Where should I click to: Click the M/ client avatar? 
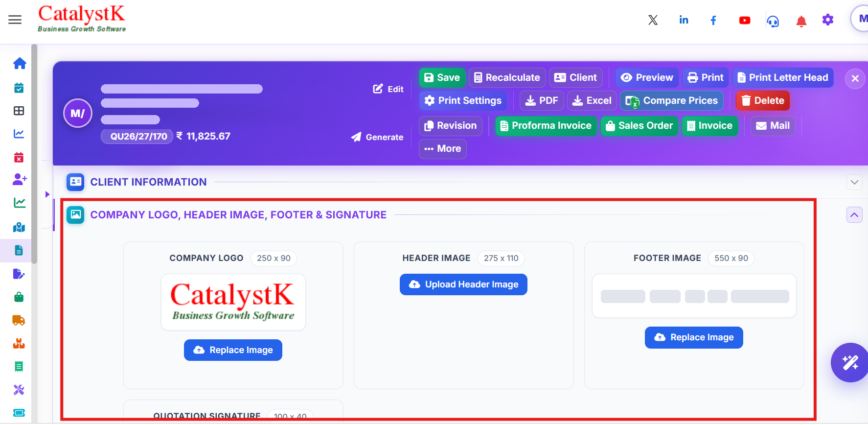(78, 114)
